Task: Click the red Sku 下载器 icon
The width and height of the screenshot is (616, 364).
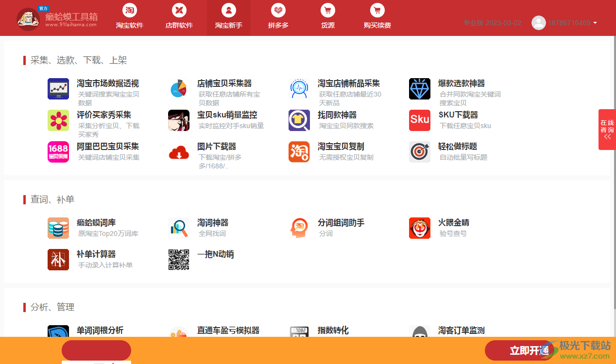Action: coord(420,120)
